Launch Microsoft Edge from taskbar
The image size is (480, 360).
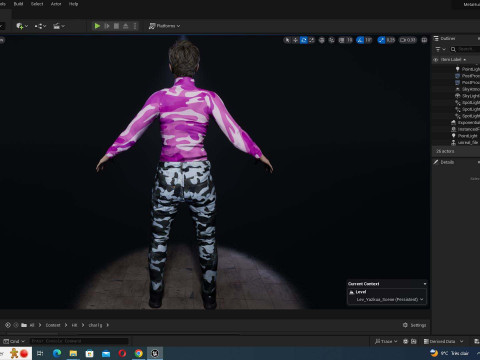click(x=57, y=353)
